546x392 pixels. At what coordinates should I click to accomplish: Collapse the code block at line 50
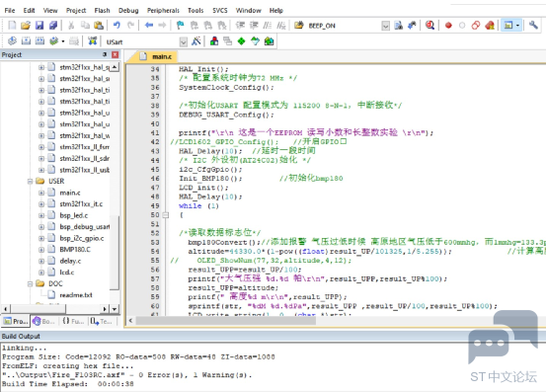click(x=166, y=215)
